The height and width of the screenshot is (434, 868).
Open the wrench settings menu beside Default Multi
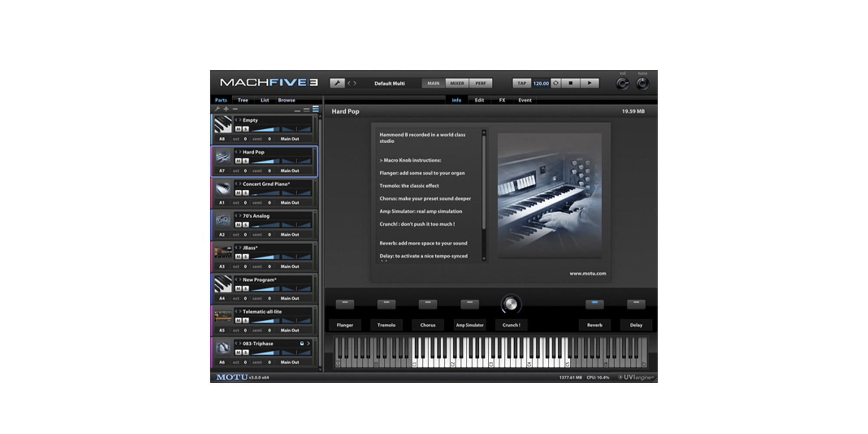337,83
